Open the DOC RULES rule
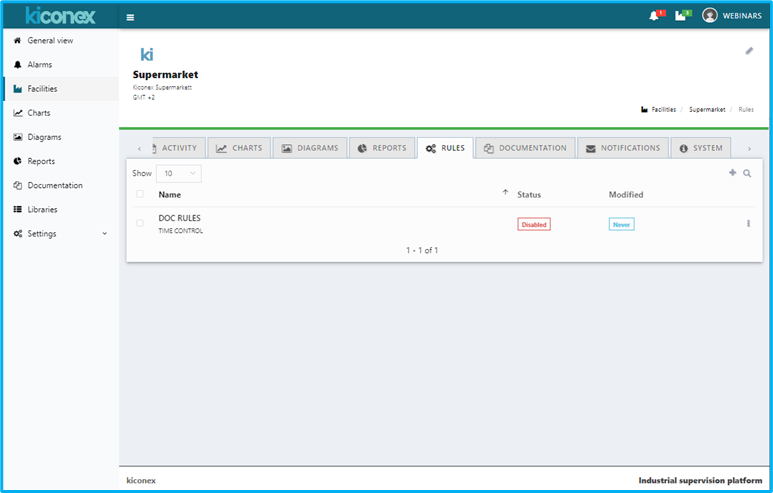 [x=180, y=218]
